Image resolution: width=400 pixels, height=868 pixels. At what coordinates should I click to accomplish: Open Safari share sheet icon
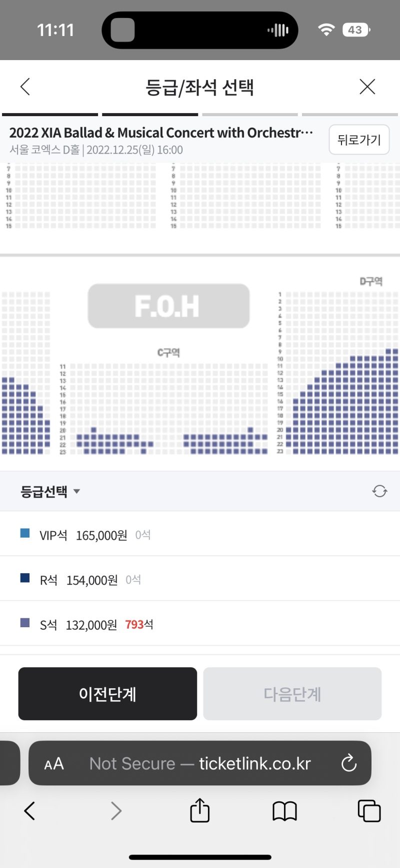click(x=199, y=809)
